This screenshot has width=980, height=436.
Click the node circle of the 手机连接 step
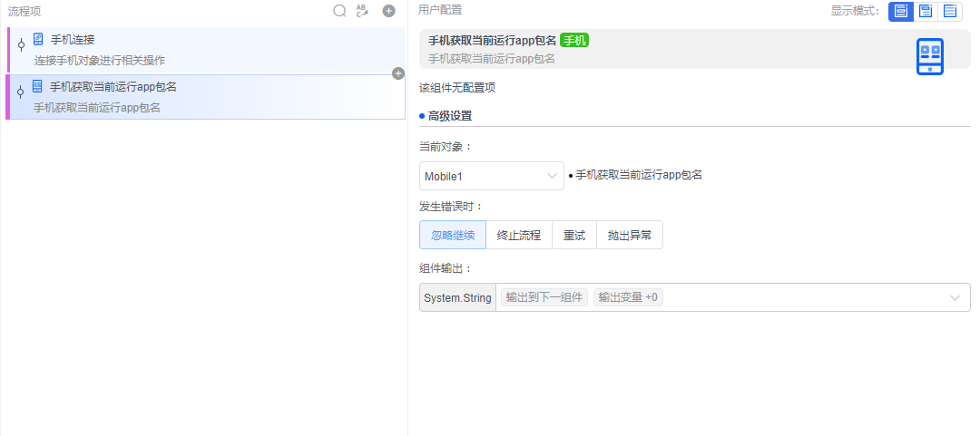click(21, 45)
